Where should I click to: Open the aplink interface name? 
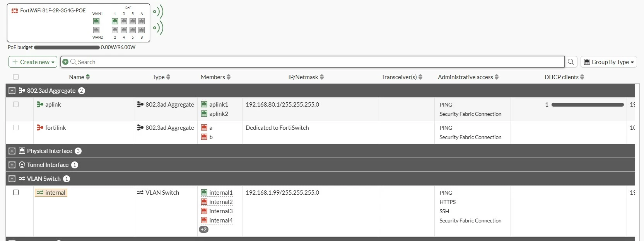coord(53,105)
